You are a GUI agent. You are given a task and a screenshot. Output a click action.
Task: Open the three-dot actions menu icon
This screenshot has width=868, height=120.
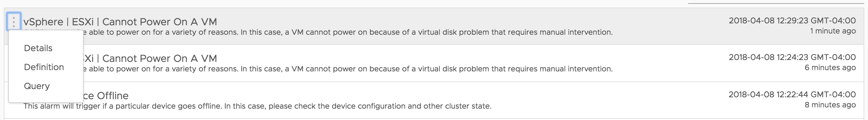(x=14, y=22)
